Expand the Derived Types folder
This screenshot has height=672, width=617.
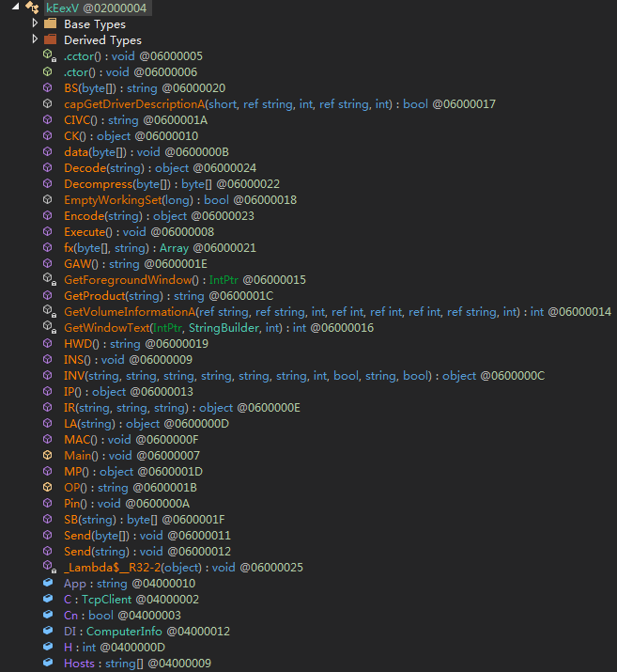(x=36, y=39)
